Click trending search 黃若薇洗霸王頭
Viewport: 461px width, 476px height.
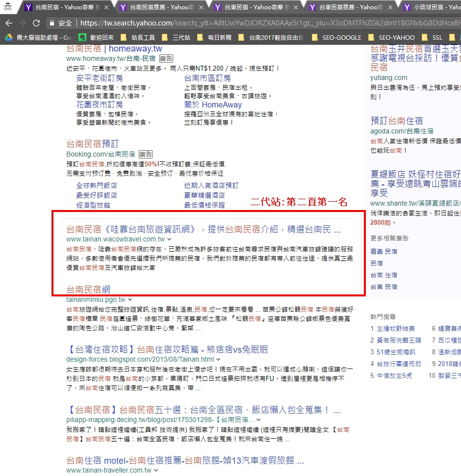pos(399,340)
